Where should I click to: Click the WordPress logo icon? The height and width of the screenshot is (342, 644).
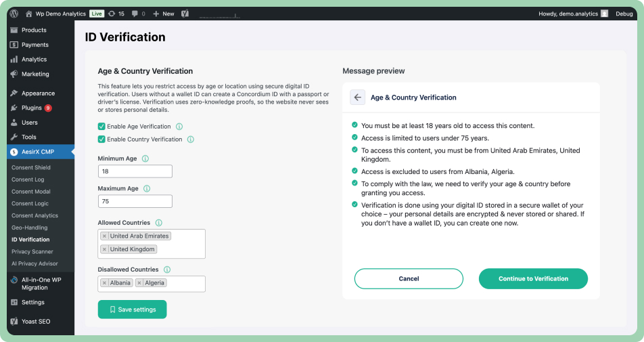[14, 14]
